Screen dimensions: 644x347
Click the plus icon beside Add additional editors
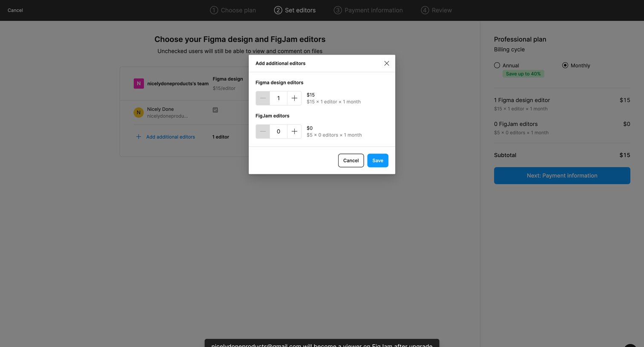(x=138, y=137)
